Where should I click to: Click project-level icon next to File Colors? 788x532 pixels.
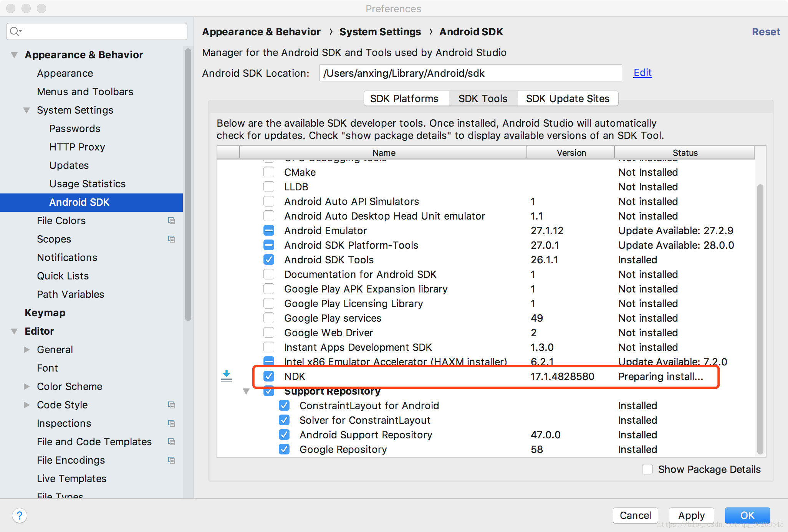click(172, 221)
